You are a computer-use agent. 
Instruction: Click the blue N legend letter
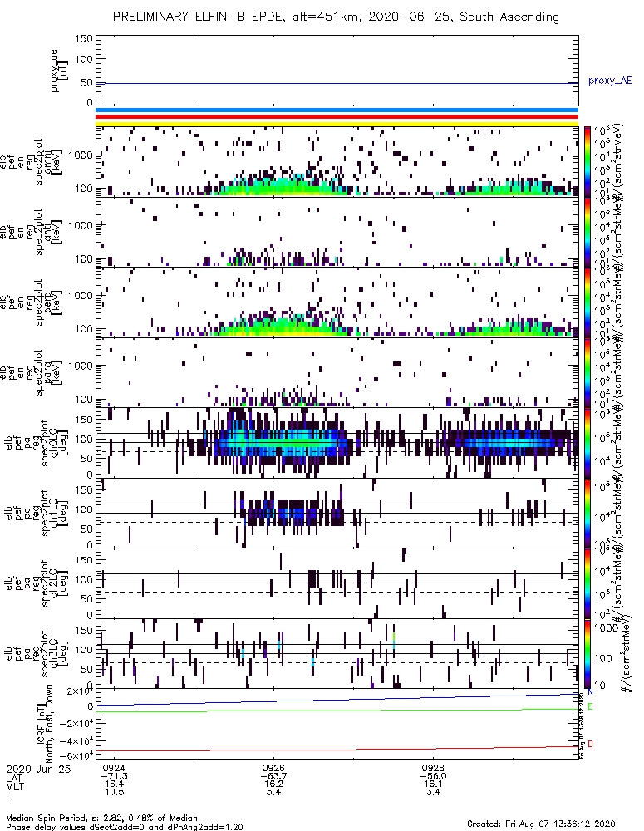pos(590,692)
